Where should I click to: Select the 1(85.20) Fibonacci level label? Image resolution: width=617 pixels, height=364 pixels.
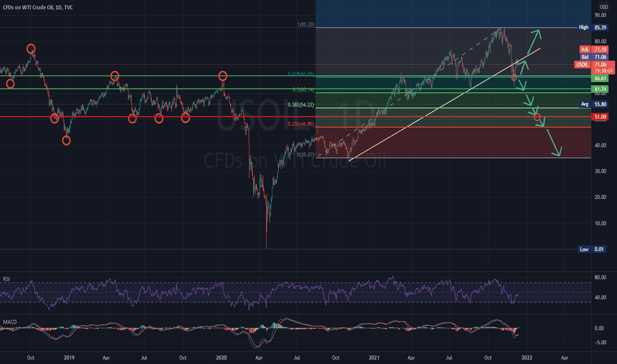point(306,24)
